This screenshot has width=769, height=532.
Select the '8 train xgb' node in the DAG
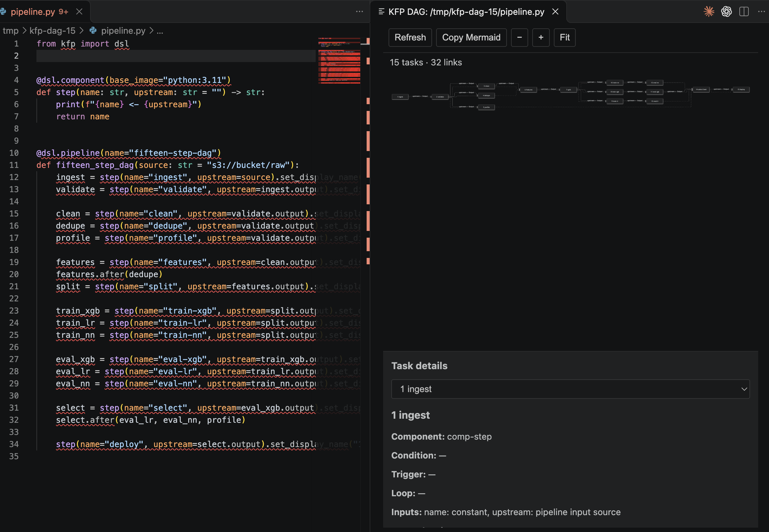pos(615,92)
